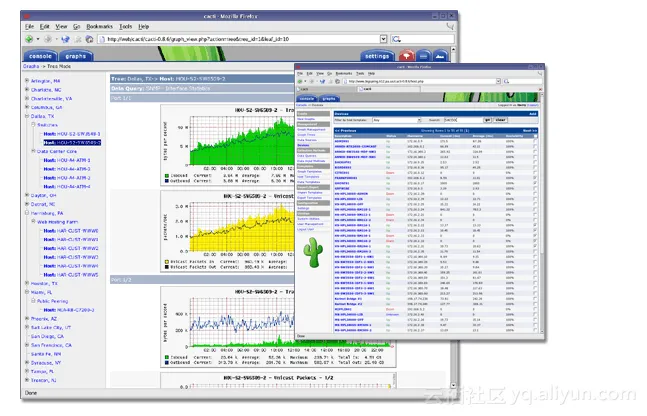This screenshot has width=647, height=416.
Task: Click the Next link above the device table
Action: pyautogui.click(x=529, y=130)
